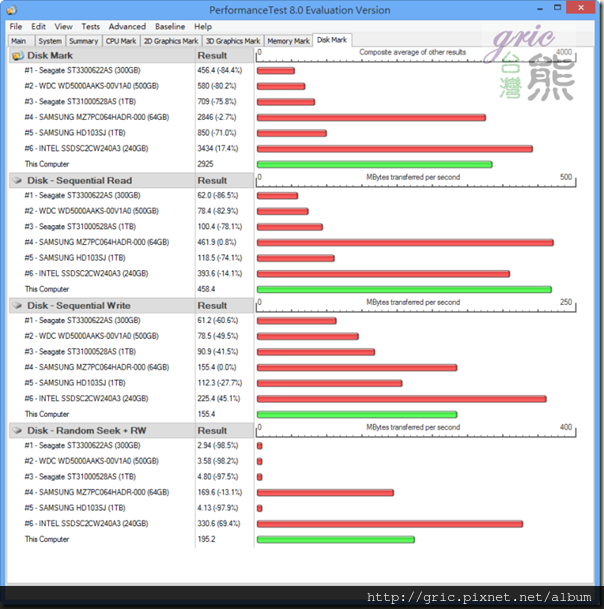Click Sequential Read result 461.9 (0.8%)

(217, 242)
